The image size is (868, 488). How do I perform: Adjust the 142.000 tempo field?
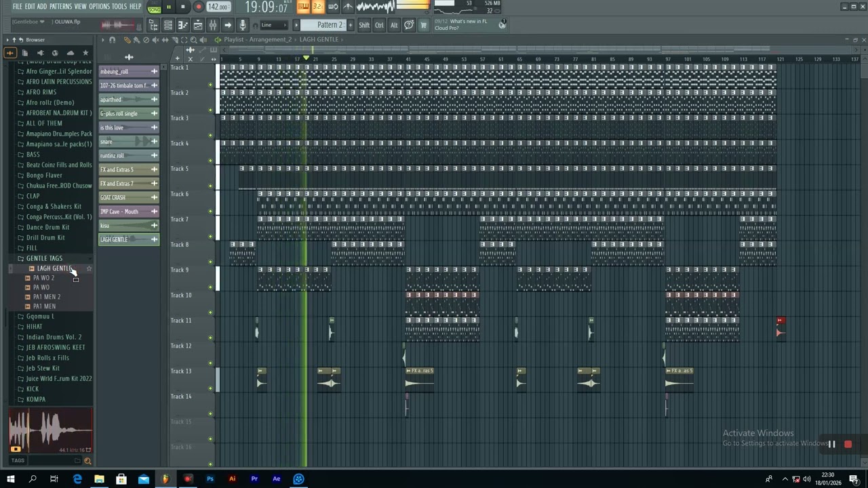218,7
